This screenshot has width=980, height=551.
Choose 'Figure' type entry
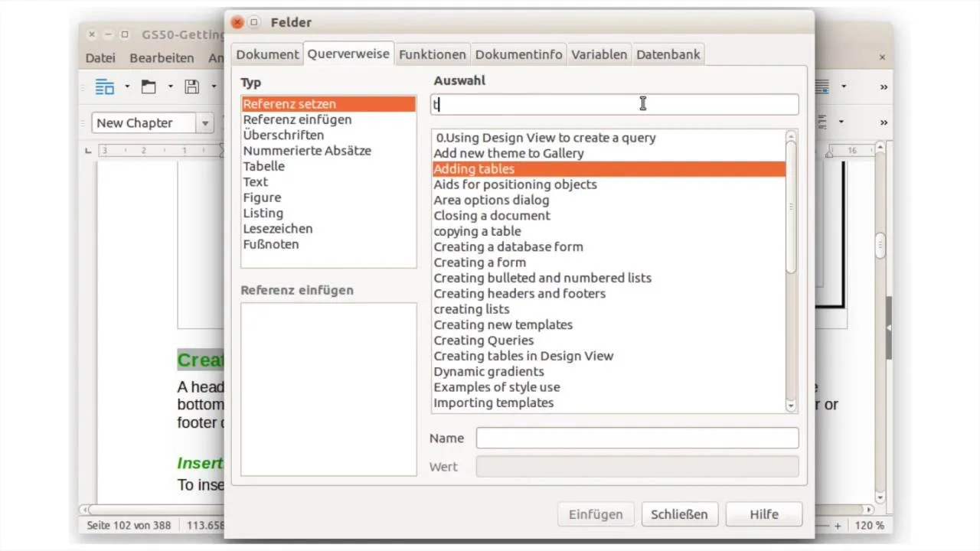tap(328, 197)
